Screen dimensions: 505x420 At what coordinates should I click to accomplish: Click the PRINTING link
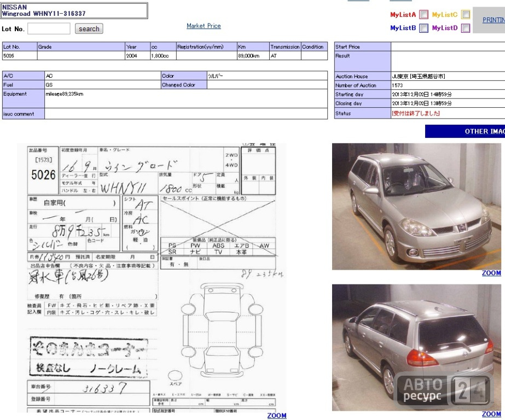pos(494,20)
